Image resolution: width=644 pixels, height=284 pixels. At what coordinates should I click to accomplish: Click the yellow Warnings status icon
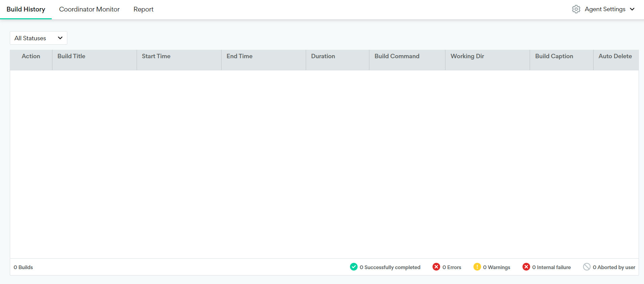tap(477, 267)
